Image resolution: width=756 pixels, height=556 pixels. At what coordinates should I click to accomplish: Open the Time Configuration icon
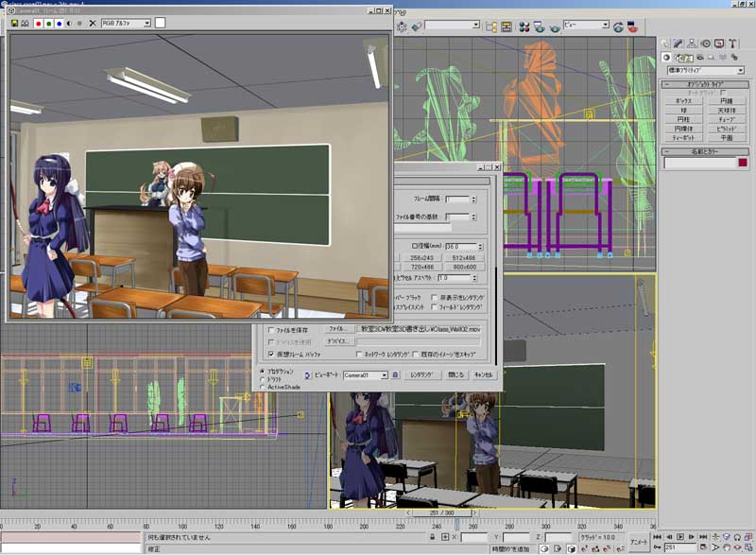pyautogui.click(x=703, y=547)
